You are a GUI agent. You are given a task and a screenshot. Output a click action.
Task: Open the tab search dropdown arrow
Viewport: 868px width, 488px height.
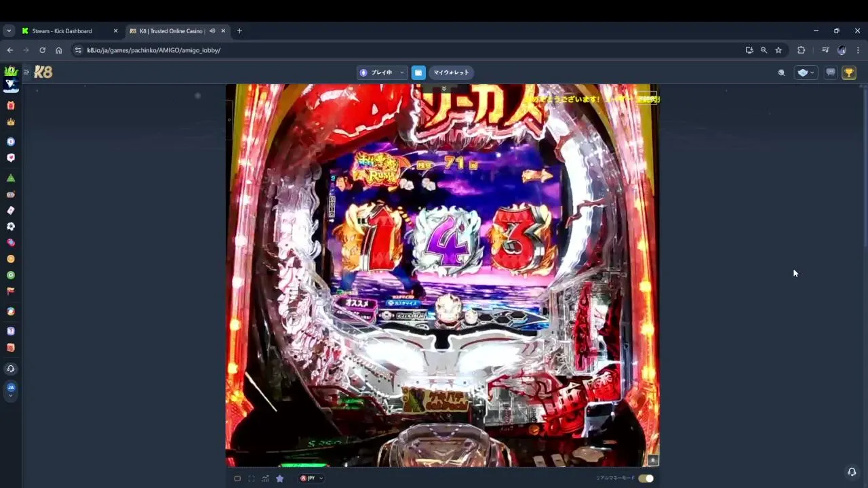coord(9,31)
